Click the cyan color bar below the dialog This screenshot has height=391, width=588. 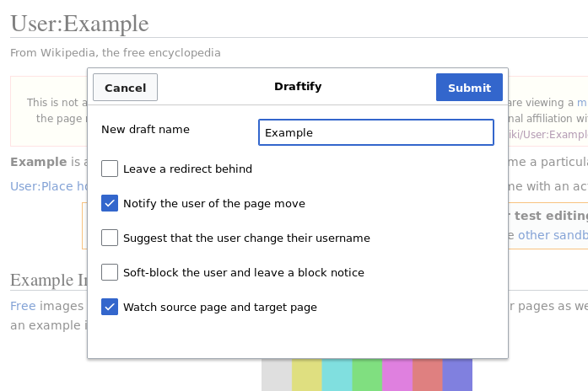point(337,374)
